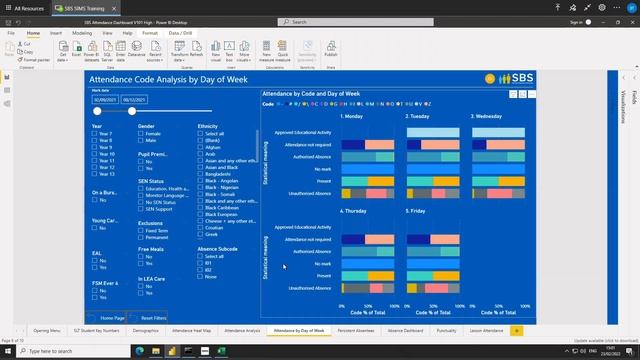
Task: Click the Mark date start field
Action: pyautogui.click(x=105, y=100)
